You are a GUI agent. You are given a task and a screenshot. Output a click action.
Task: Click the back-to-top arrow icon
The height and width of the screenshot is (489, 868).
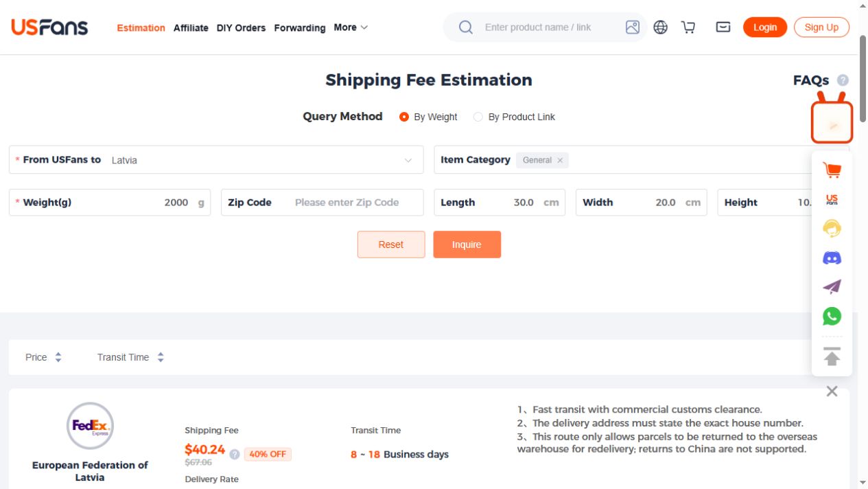pyautogui.click(x=832, y=357)
